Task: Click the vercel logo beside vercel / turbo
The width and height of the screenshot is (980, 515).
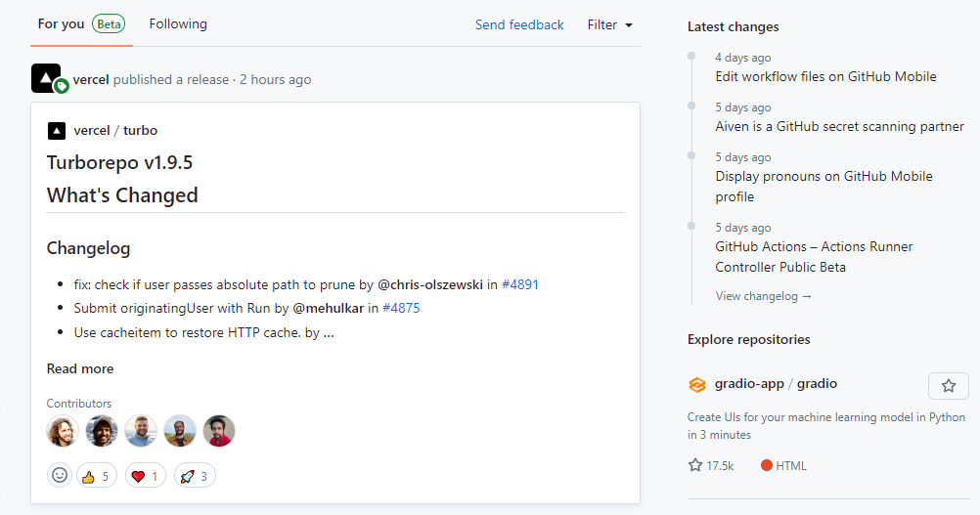Action: (57, 131)
